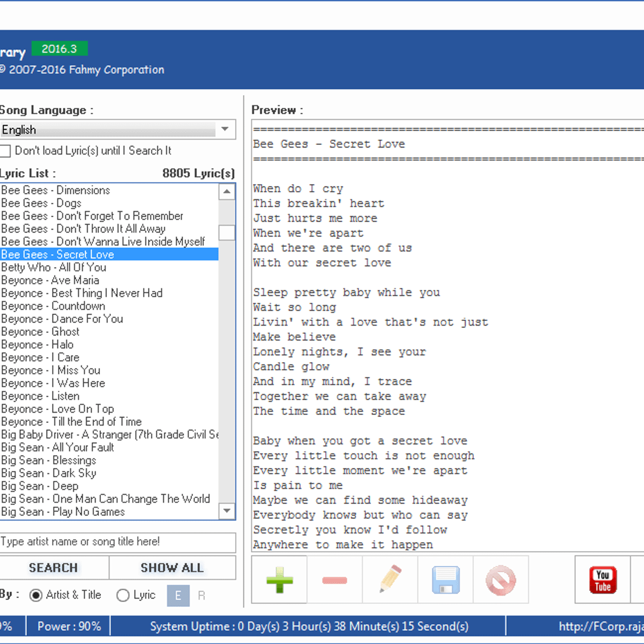The width and height of the screenshot is (644, 644).
Task: Select 'Beyonce - I Miss You'
Action: [109, 370]
